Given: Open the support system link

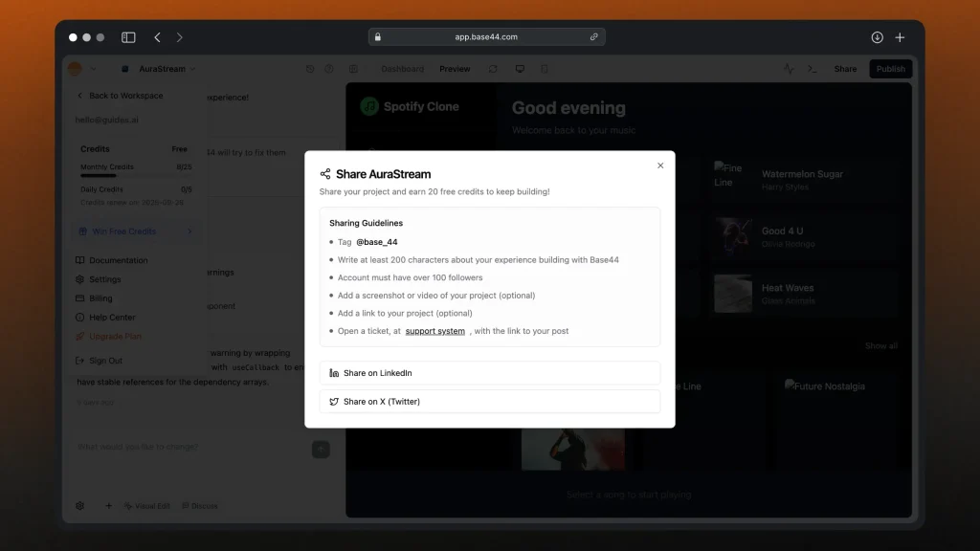Looking at the screenshot, I should [435, 331].
